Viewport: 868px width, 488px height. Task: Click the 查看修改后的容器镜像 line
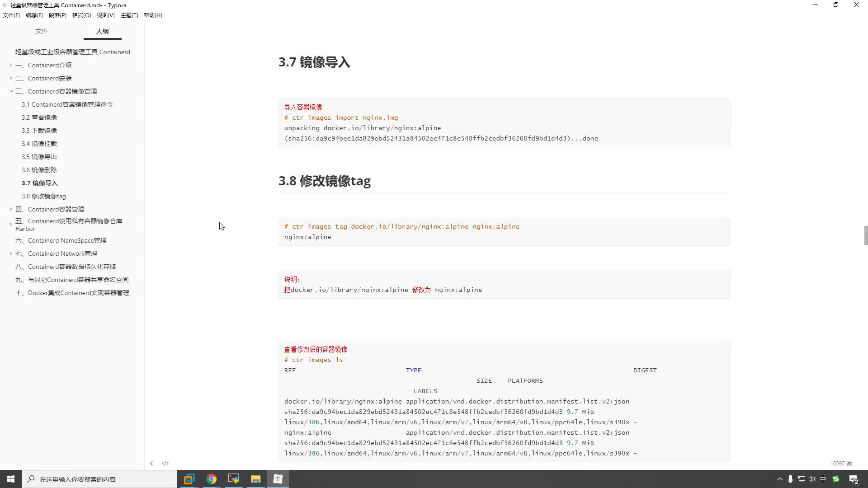(316, 349)
